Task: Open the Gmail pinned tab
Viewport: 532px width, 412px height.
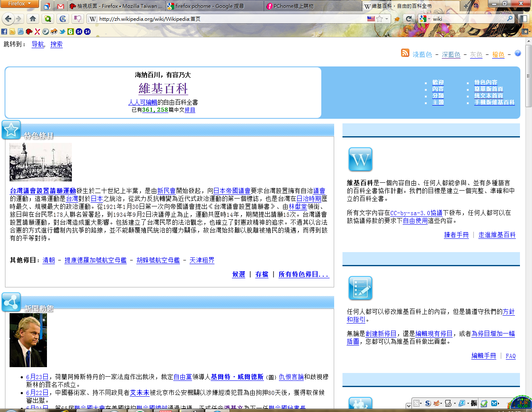Action: (x=61, y=6)
